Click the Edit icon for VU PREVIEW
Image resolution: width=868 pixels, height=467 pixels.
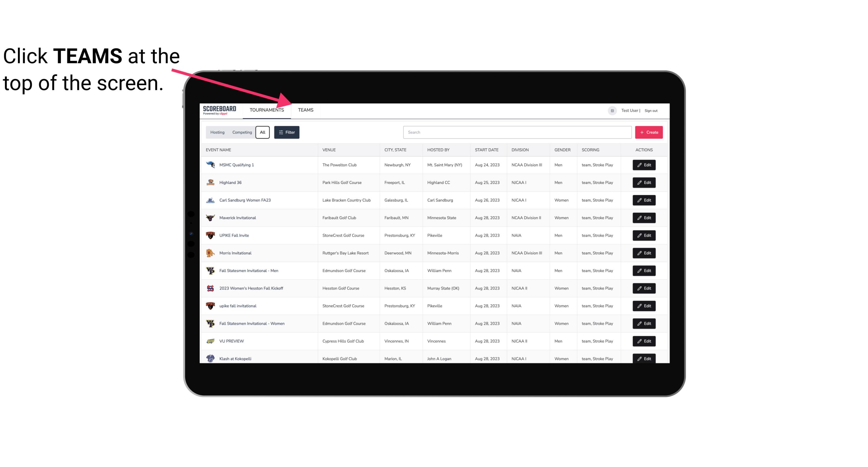644,341
